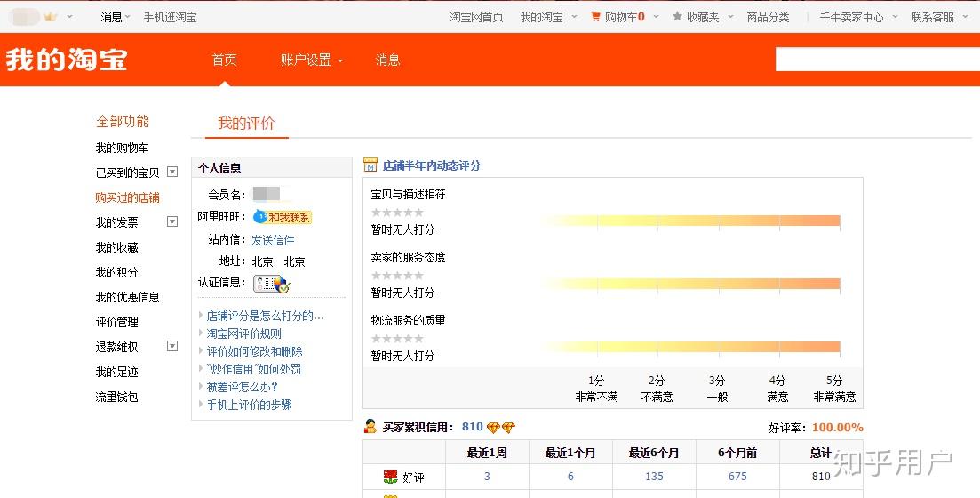Click the 最近1个月 好评 count 6

tap(570, 477)
